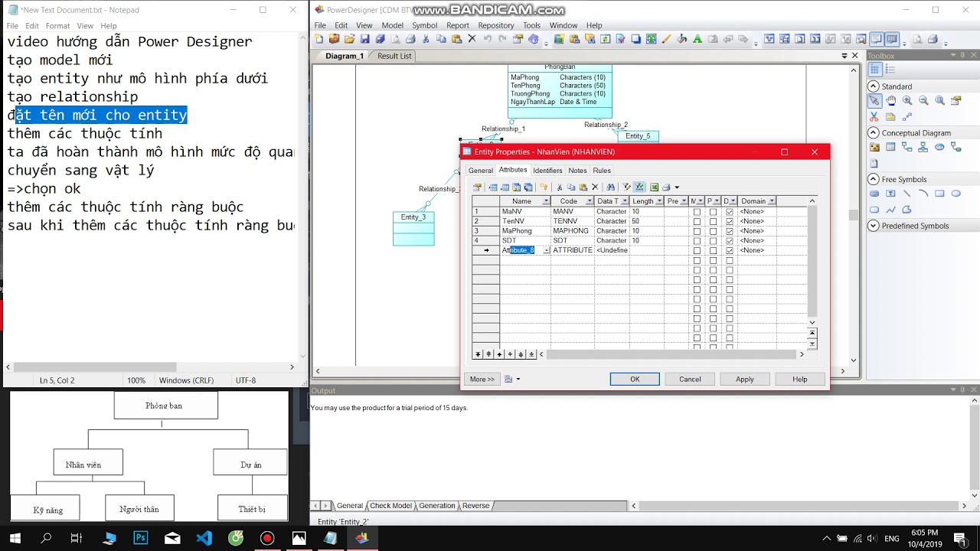Open print dropdown arrow in Attributes toolbar
Screen dimensions: 980x551
tap(677, 187)
